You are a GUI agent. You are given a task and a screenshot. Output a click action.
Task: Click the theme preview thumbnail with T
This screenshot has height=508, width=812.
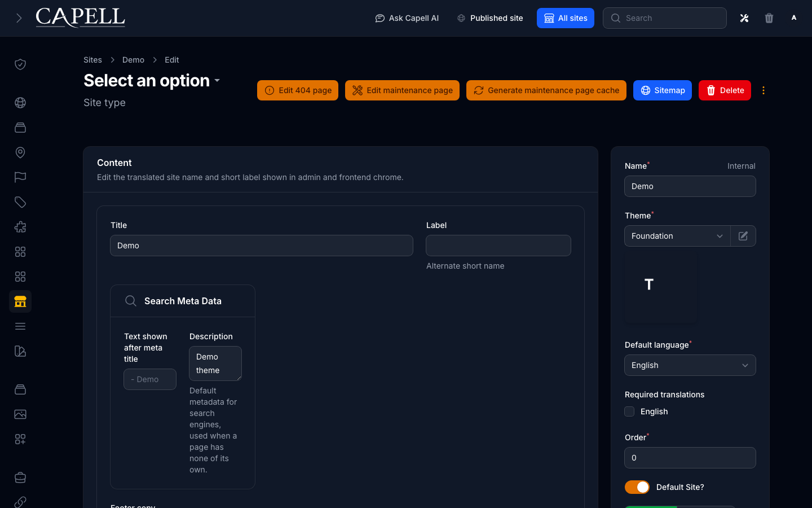[x=660, y=287]
